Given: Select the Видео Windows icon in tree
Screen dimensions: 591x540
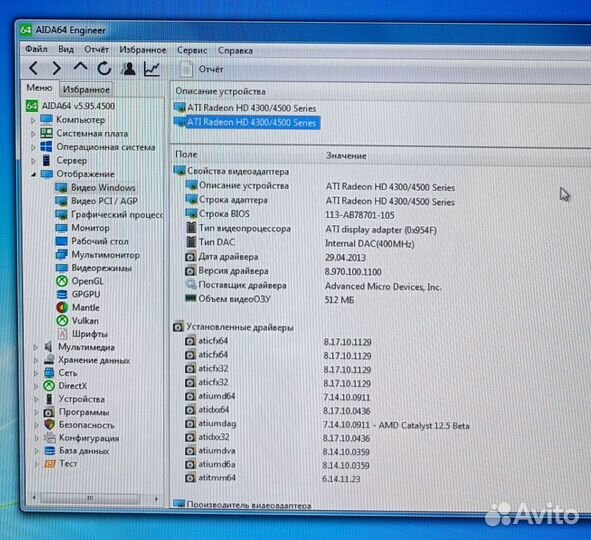Looking at the screenshot, I should point(61,187).
